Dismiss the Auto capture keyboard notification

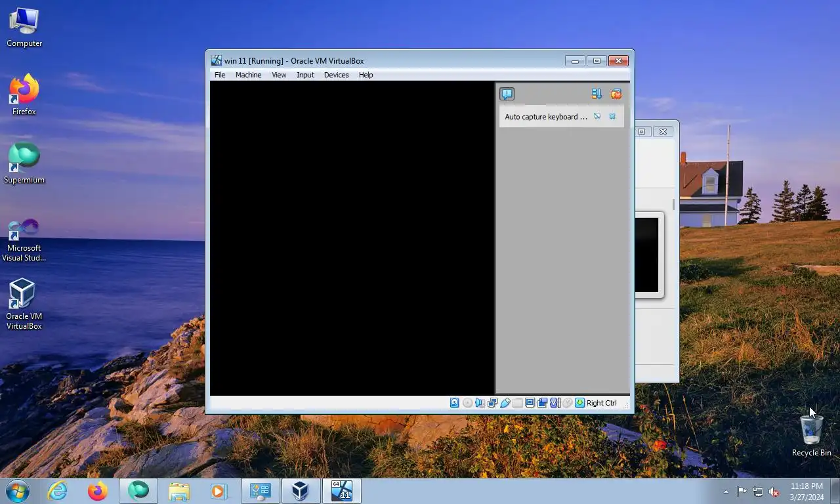coord(612,116)
